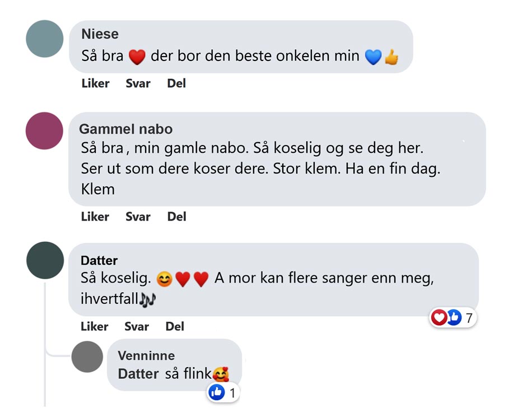
Task: Like Gammel nabo's comment
Action: click(95, 217)
